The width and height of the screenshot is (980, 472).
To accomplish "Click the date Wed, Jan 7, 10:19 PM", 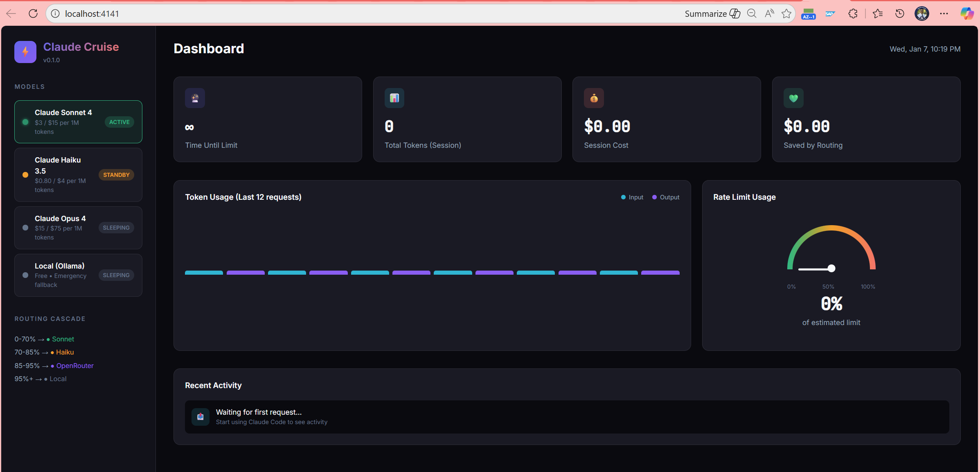I will [925, 49].
